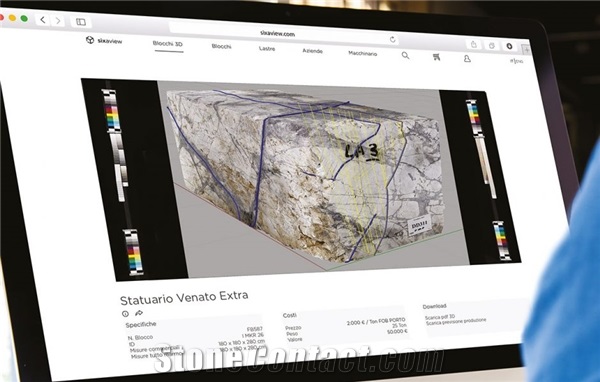Open the Aziende menu item

pyautogui.click(x=312, y=51)
